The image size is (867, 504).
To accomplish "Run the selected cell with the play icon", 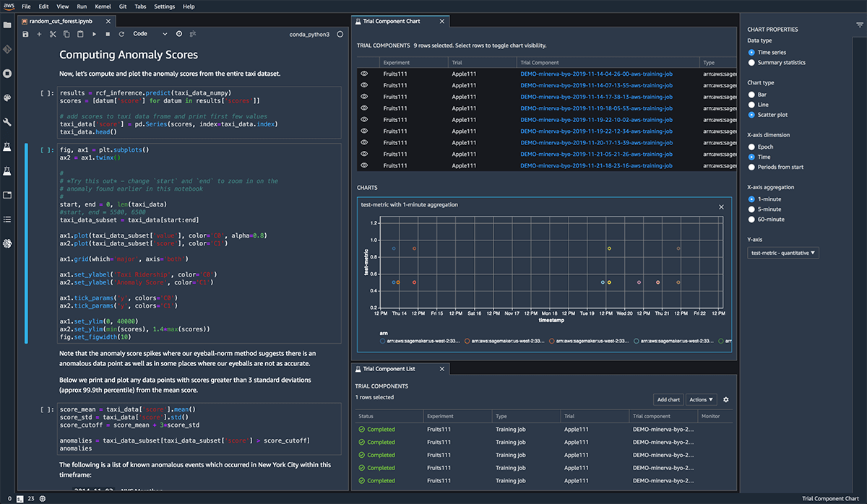I will (95, 34).
